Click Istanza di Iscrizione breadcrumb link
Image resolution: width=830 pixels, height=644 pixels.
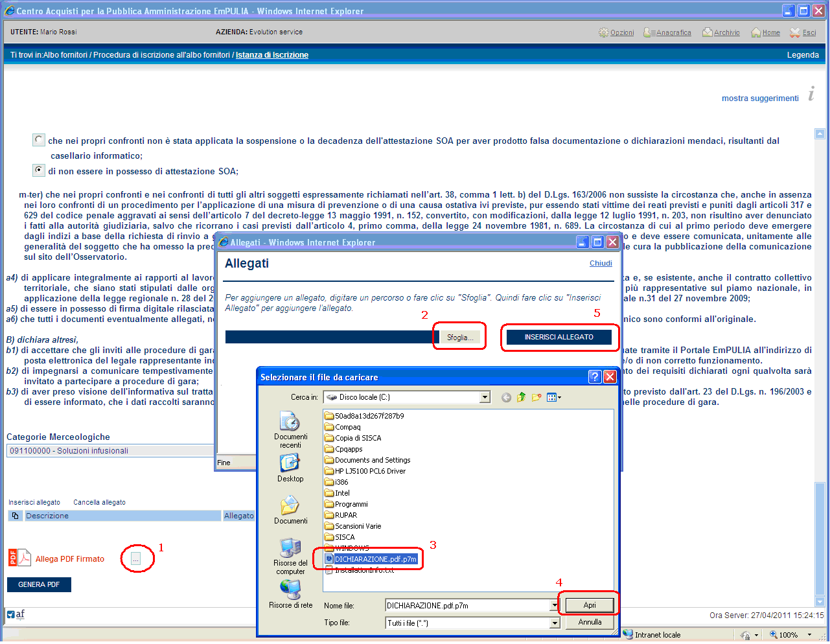pyautogui.click(x=272, y=55)
